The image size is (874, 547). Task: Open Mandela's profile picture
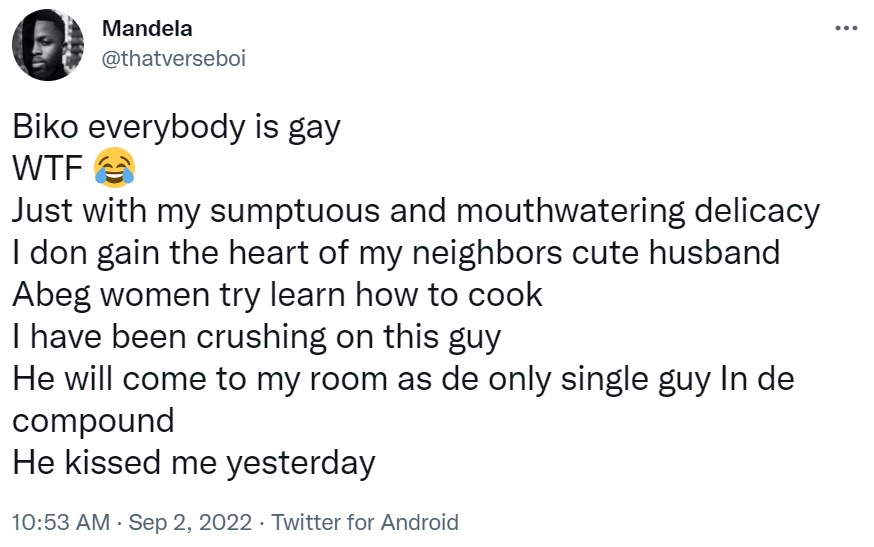point(48,47)
